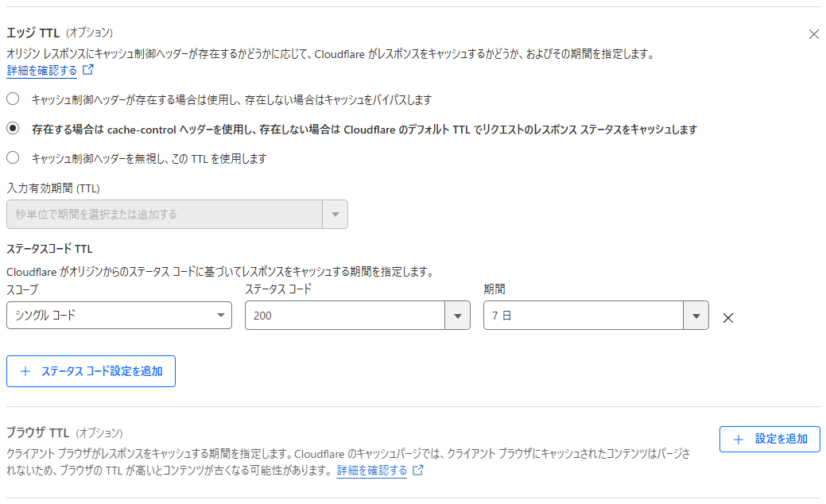Click the arrow of the 期間 7 日 combo box

click(696, 316)
